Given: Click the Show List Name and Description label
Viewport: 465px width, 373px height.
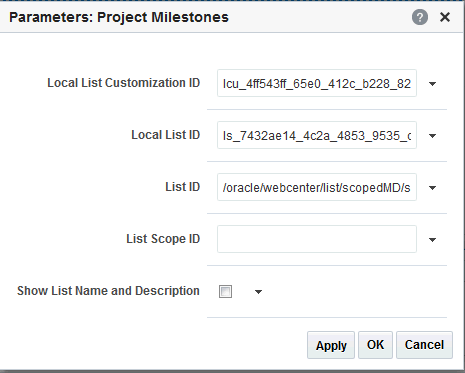Looking at the screenshot, I should (108, 291).
